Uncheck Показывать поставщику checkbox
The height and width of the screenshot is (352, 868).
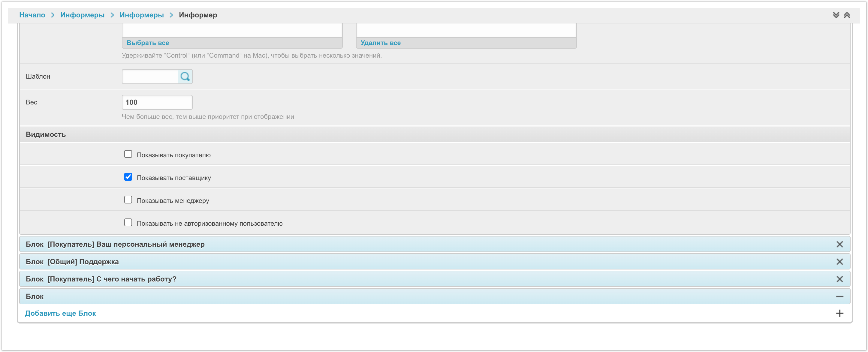click(128, 177)
